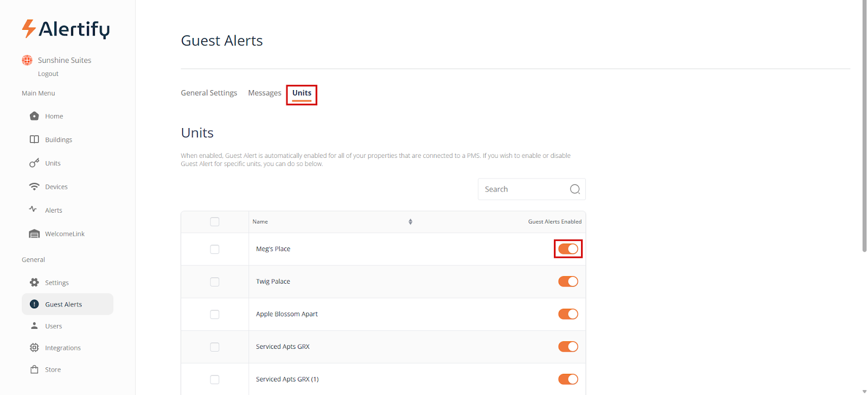Viewport: 868px width, 395px height.
Task: Click the Store shopping bag icon
Action: coord(34,369)
